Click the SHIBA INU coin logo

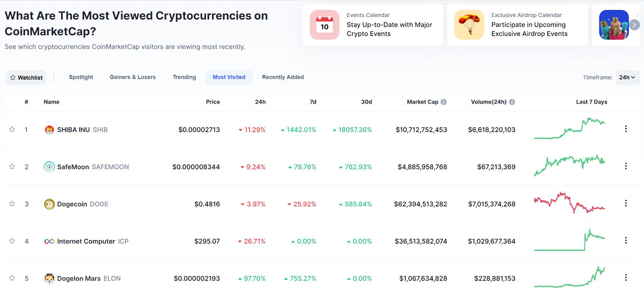point(49,129)
